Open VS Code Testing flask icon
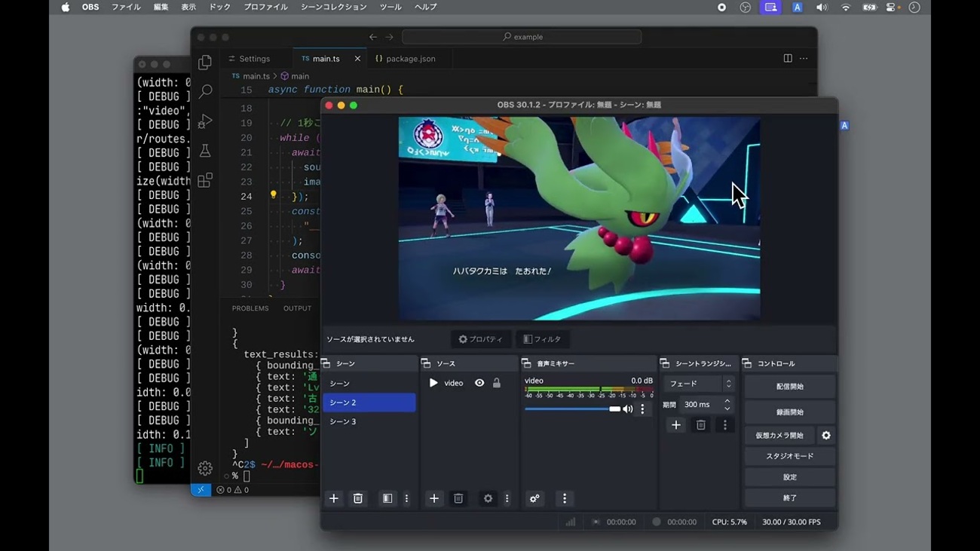 click(x=205, y=151)
